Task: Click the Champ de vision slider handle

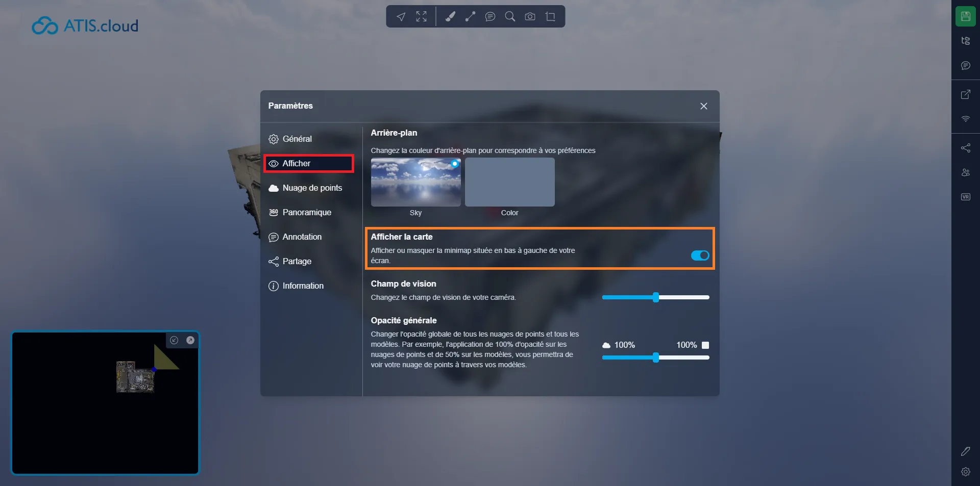Action: (656, 297)
